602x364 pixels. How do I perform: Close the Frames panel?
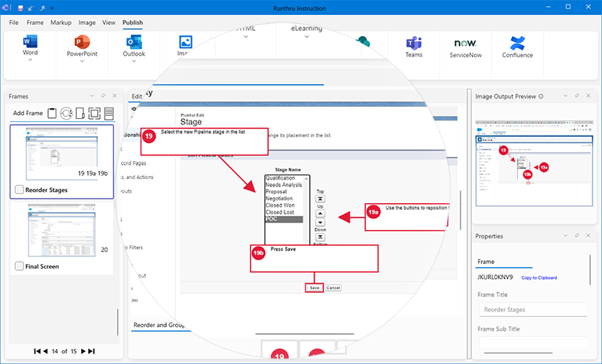click(114, 96)
